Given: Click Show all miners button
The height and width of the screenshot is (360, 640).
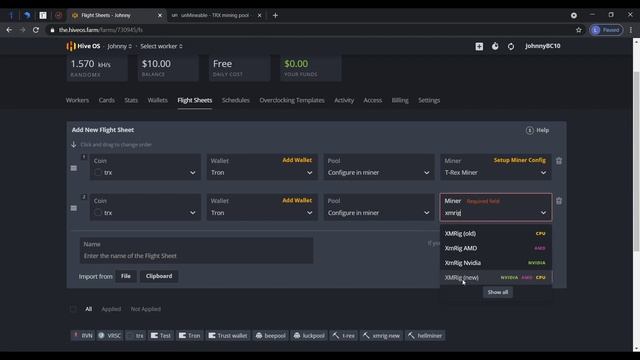Looking at the screenshot, I should 498,292.
